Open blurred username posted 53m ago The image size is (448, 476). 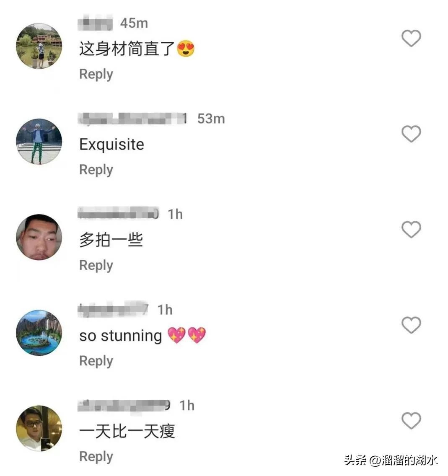pos(132,119)
